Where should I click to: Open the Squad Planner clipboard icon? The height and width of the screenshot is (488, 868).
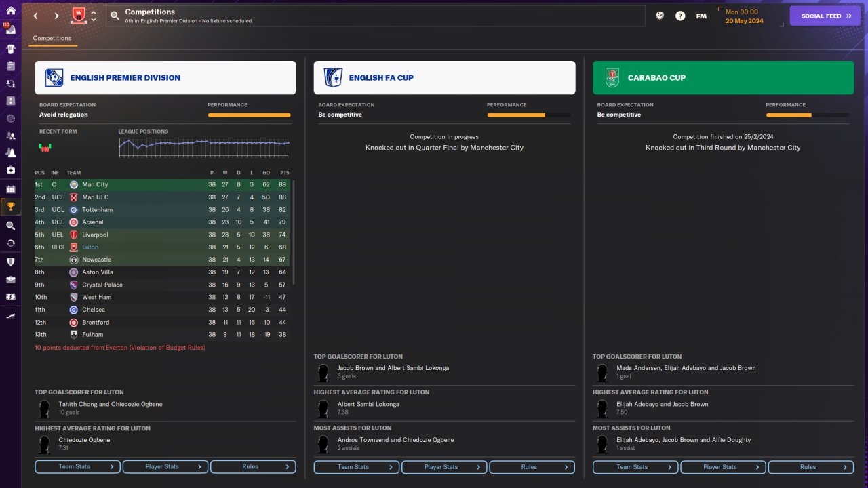[x=10, y=66]
